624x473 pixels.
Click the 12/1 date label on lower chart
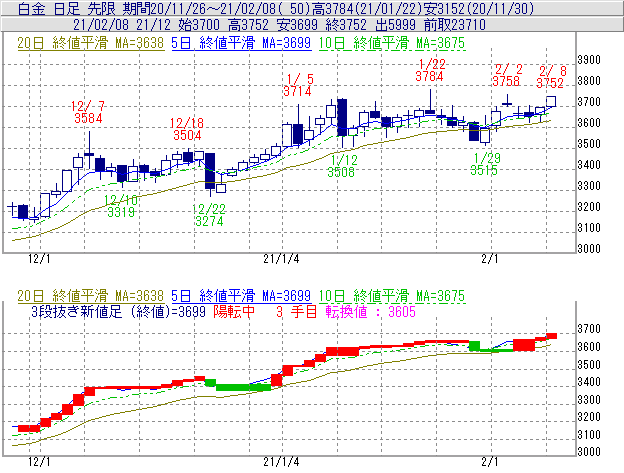(39, 461)
